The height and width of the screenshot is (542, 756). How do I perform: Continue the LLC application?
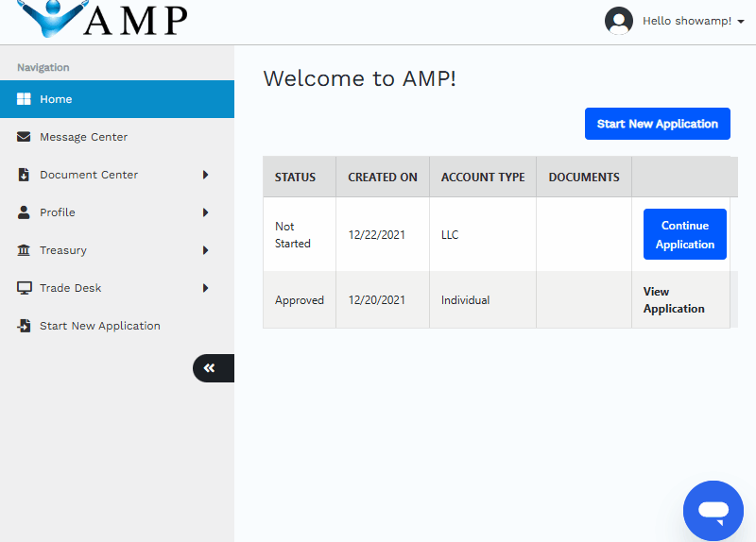[684, 234]
